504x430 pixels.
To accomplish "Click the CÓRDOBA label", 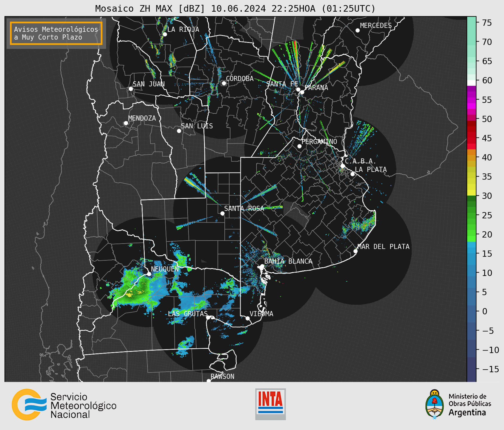I will 240,78.
